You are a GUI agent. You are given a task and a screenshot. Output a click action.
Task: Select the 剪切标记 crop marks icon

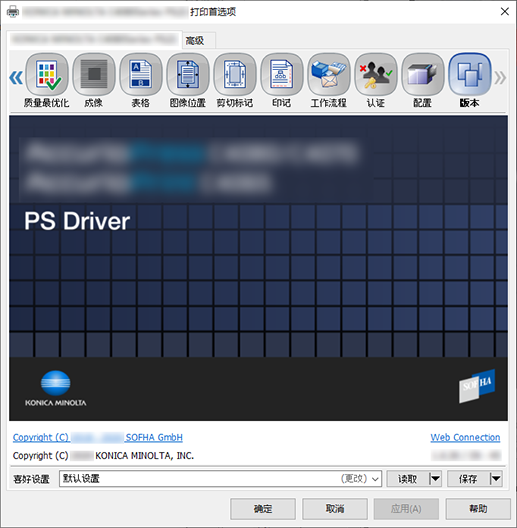click(x=235, y=75)
